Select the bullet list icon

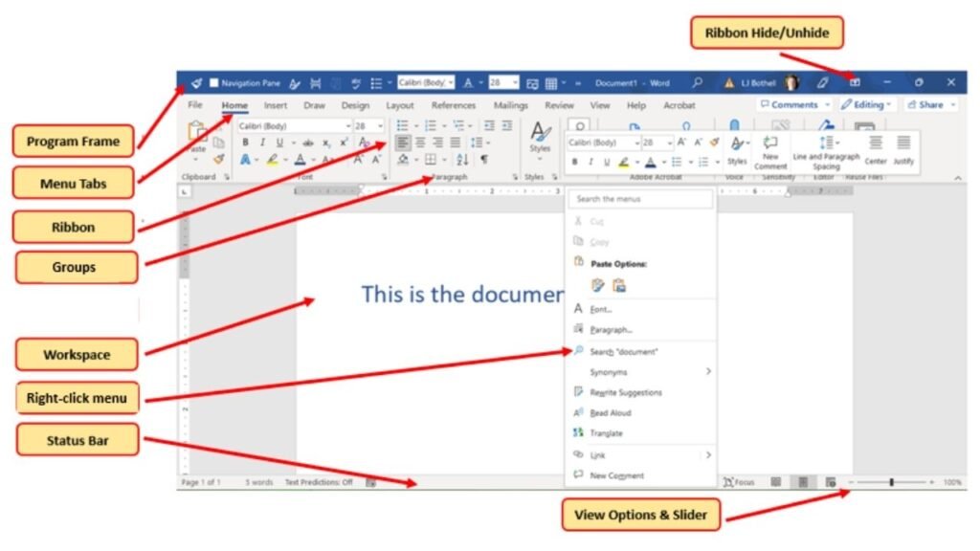pyautogui.click(x=402, y=125)
